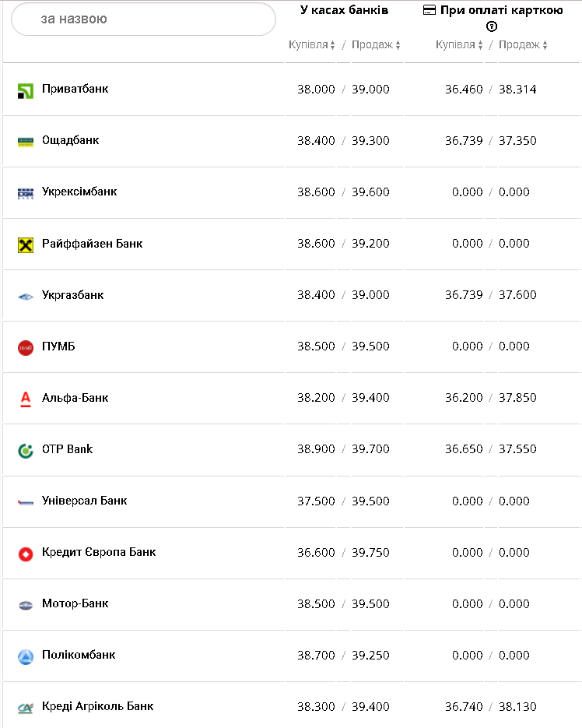
Task: Sort by card payment Продаж rate
Action: [523, 45]
